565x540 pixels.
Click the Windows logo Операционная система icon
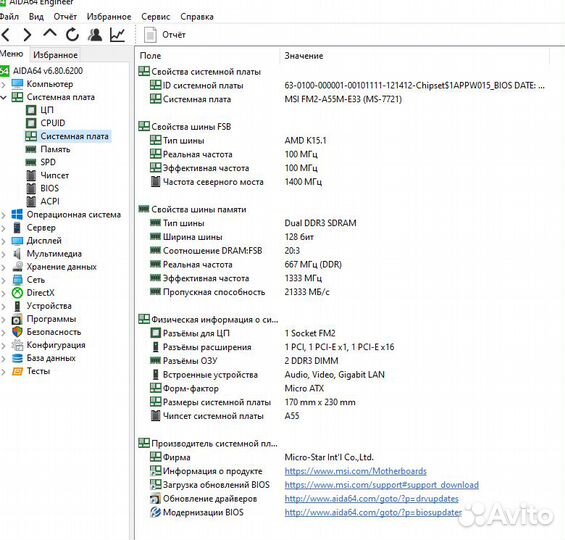coord(17,214)
